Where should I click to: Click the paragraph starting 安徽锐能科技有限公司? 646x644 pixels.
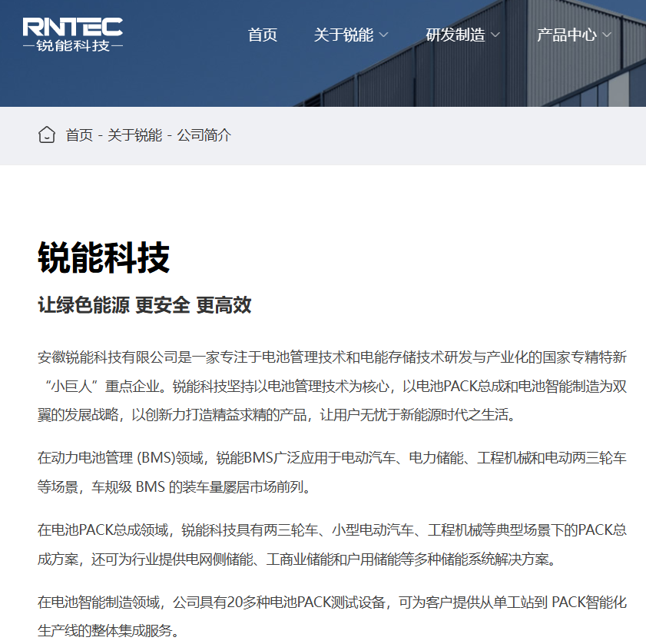pyautogui.click(x=332, y=386)
